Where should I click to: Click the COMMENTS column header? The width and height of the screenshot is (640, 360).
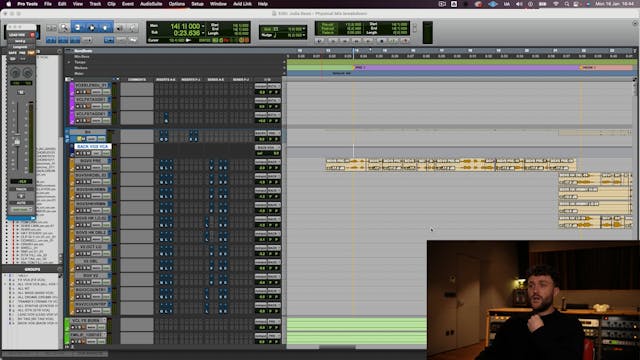[137, 80]
